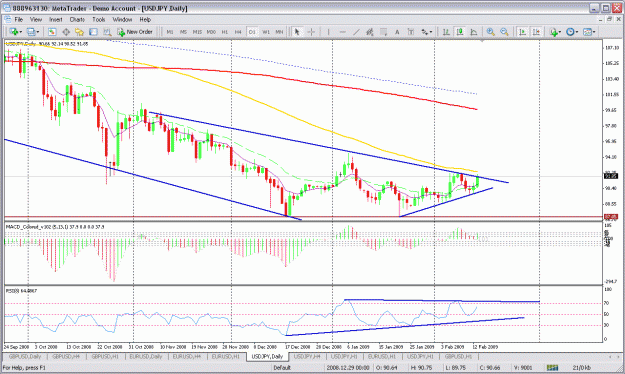
Task: Open the Terminal panel icon
Action: [x=93, y=32]
